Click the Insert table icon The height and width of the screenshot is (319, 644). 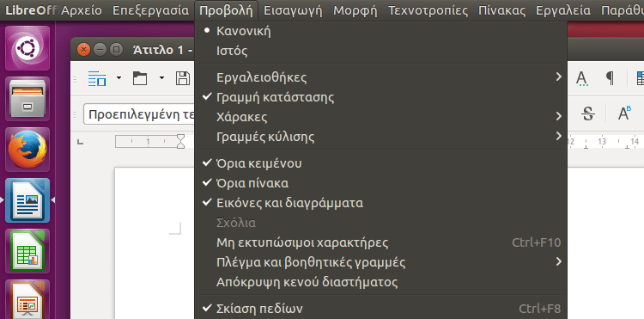coord(640,77)
